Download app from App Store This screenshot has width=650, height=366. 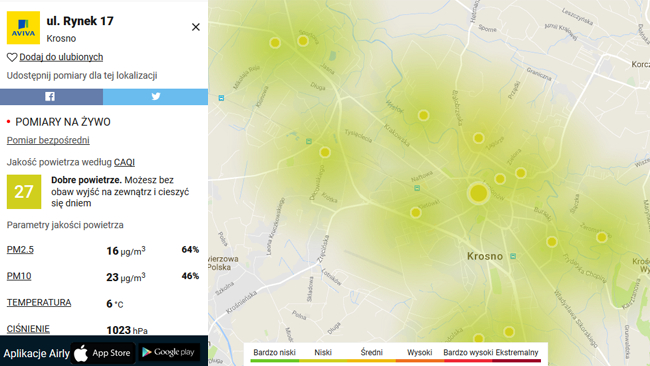tap(103, 353)
